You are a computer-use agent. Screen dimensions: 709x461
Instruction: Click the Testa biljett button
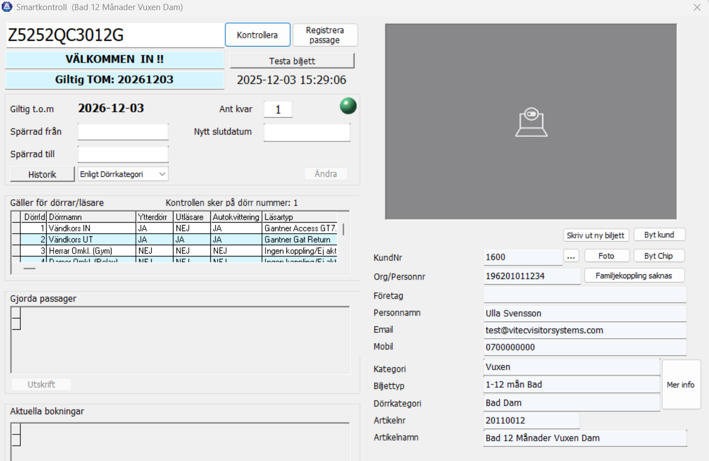(x=292, y=61)
